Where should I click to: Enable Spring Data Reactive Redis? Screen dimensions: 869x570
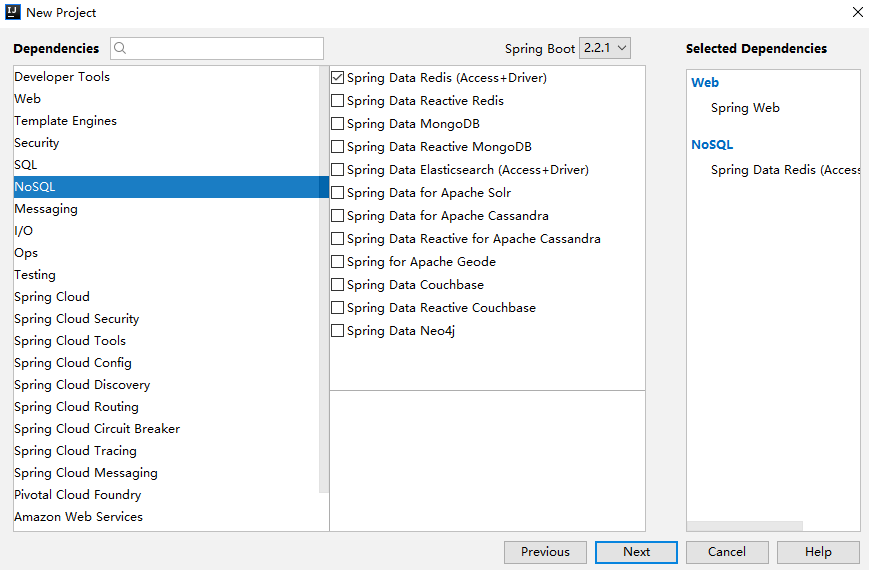[x=338, y=101]
